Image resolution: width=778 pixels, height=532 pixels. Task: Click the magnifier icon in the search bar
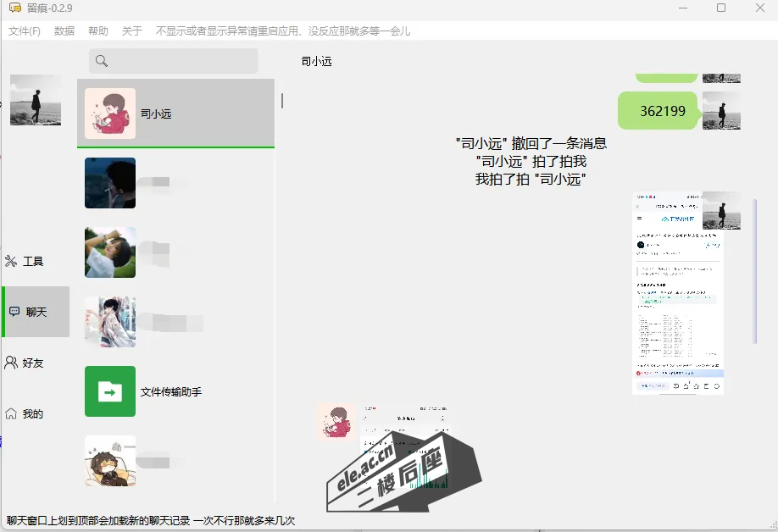tap(102, 61)
